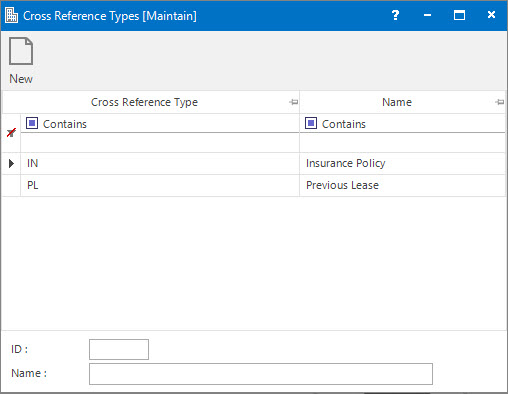Clear filters with the red-crossed filter icon
Image resolution: width=508 pixels, height=394 pixels.
(x=11, y=133)
